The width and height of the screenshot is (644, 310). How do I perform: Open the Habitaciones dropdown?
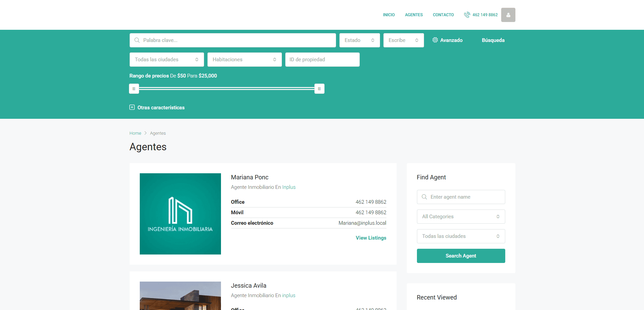(x=244, y=60)
